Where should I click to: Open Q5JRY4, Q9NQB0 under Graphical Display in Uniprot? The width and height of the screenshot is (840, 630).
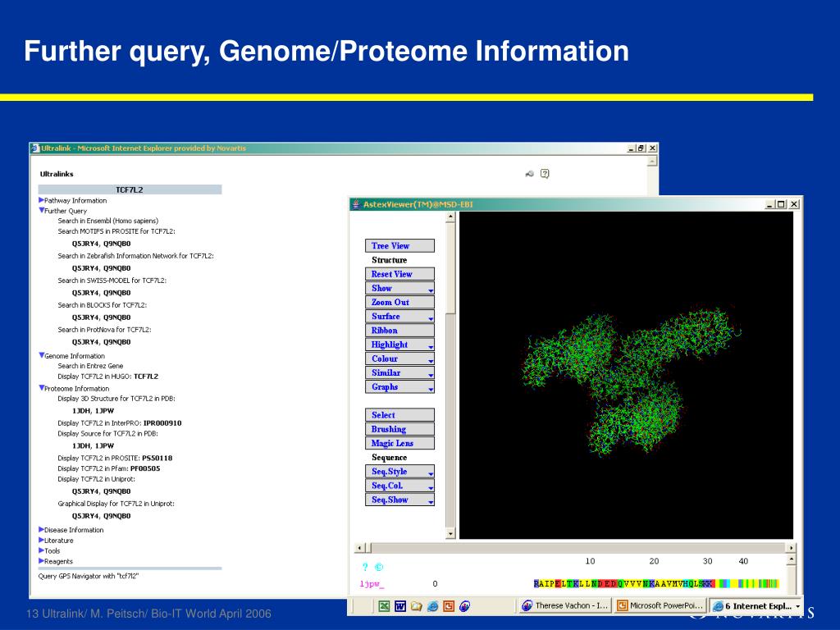(x=101, y=516)
